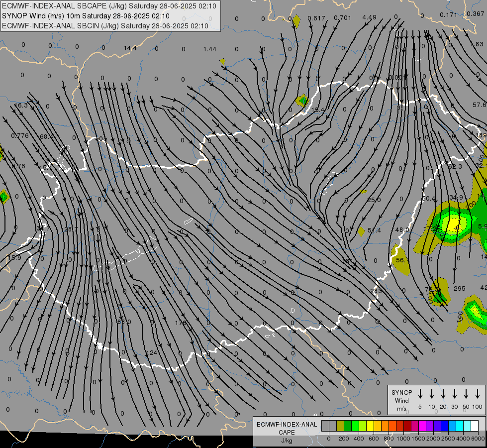This screenshot has height=448, width=487.
Task: Click the small green patch near 15.4
Action: [x=302, y=101]
